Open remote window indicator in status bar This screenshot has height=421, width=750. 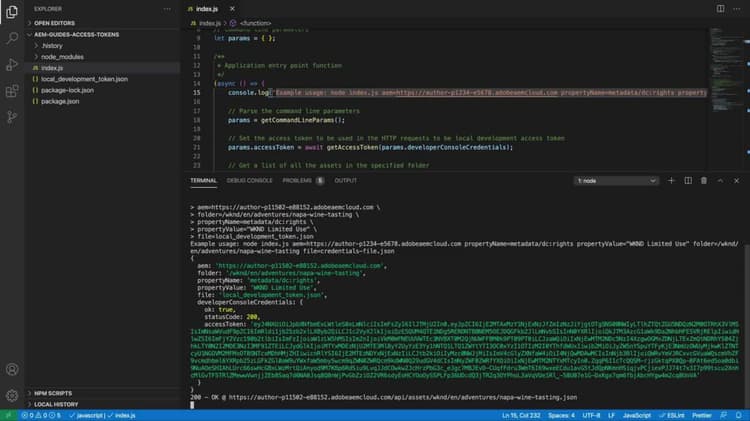(8, 415)
